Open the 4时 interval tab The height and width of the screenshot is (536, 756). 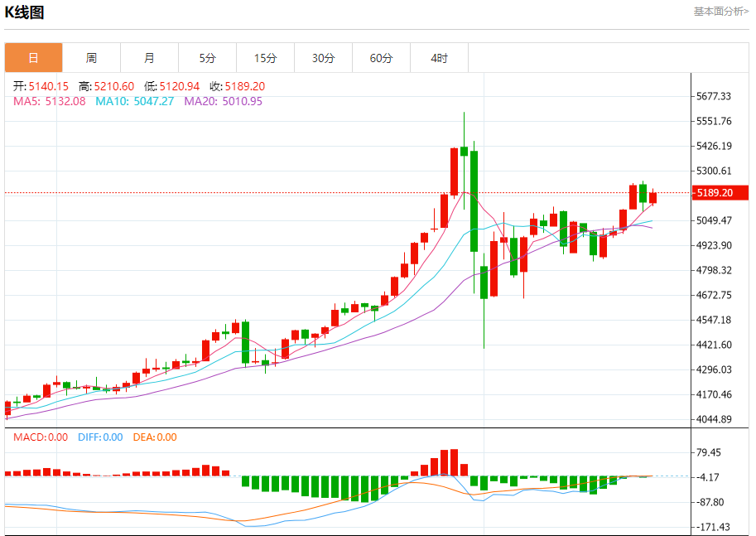(x=439, y=58)
